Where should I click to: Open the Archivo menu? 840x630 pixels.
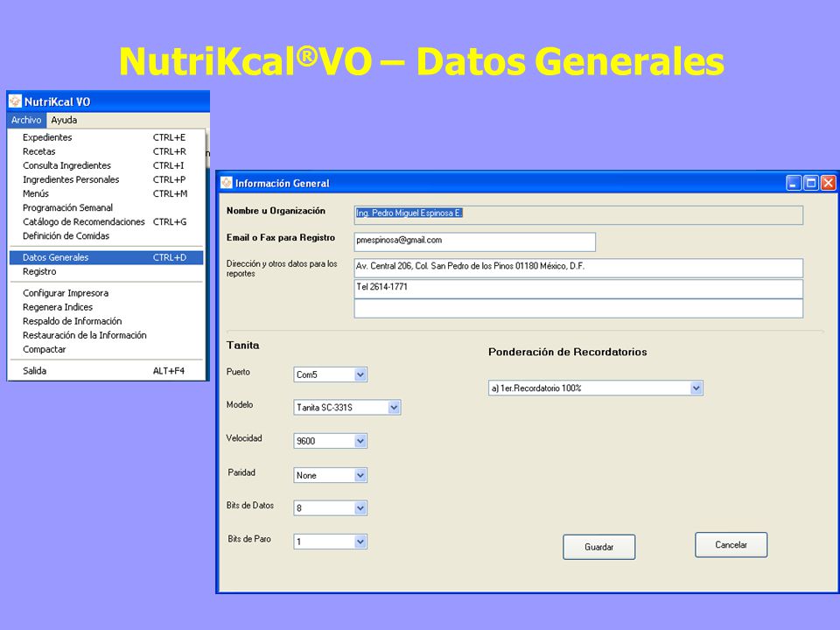26,120
